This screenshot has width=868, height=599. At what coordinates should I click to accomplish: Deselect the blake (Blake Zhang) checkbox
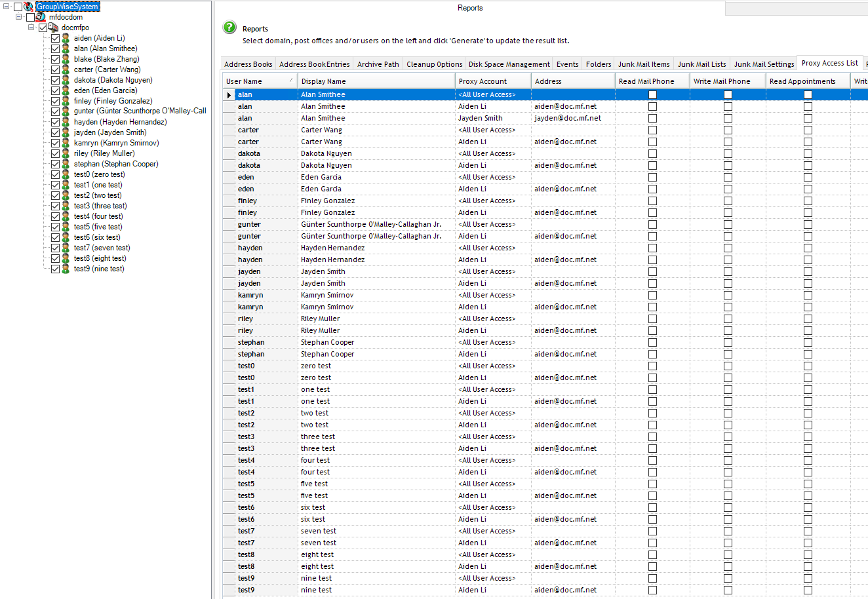click(x=55, y=59)
